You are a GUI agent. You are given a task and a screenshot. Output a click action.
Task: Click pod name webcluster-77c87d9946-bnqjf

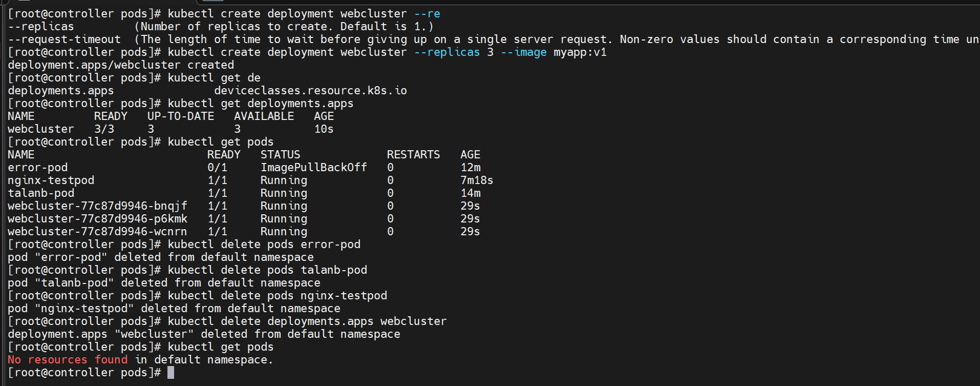tap(97, 206)
